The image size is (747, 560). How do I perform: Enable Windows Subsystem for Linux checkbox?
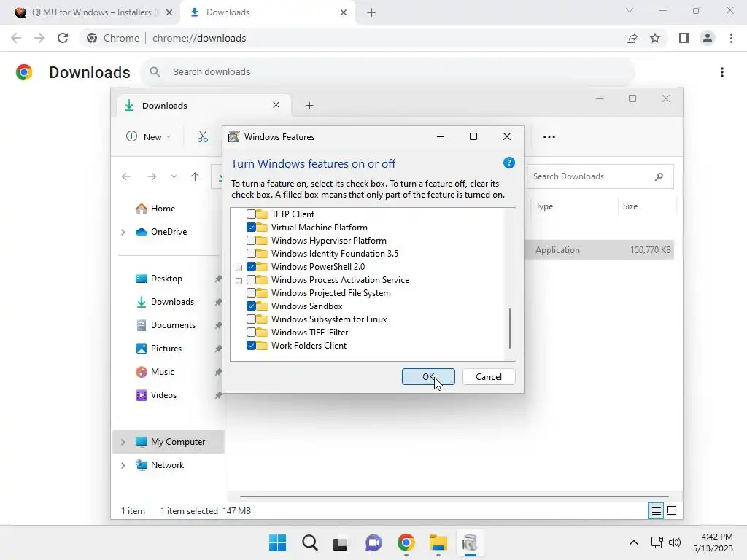251,319
